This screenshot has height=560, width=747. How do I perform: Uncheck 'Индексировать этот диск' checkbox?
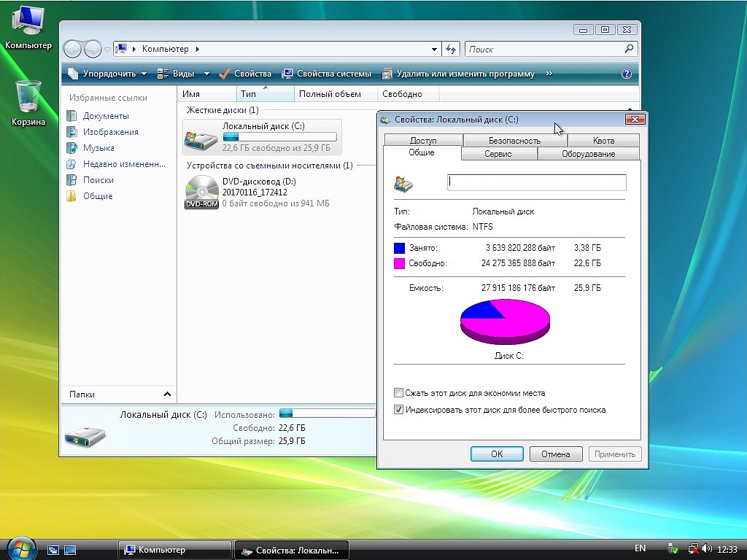tap(398, 410)
